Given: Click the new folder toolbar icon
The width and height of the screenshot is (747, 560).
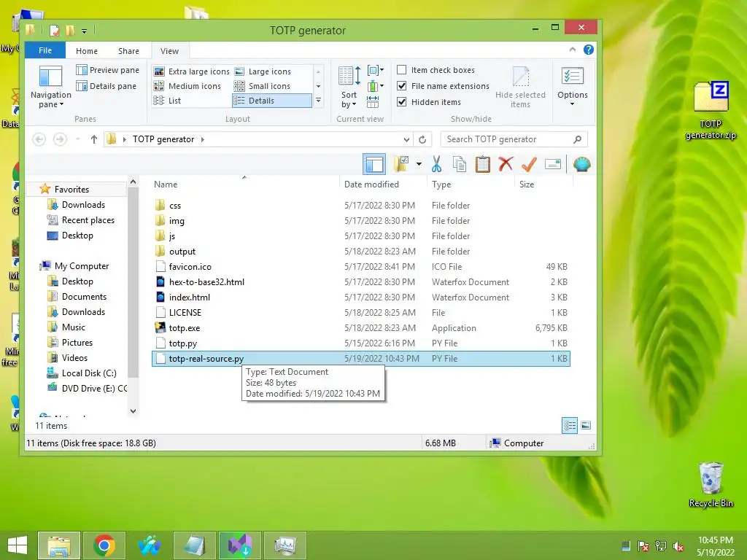Looking at the screenshot, I should (x=401, y=164).
